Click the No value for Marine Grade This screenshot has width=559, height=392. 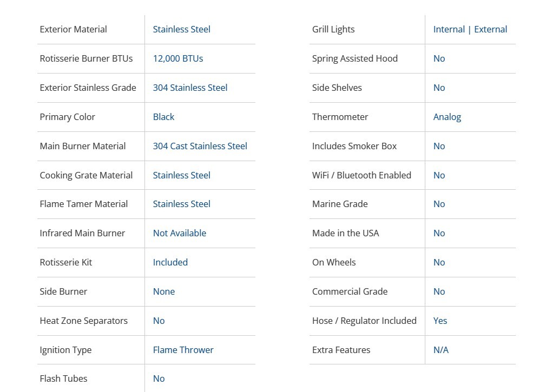click(439, 204)
